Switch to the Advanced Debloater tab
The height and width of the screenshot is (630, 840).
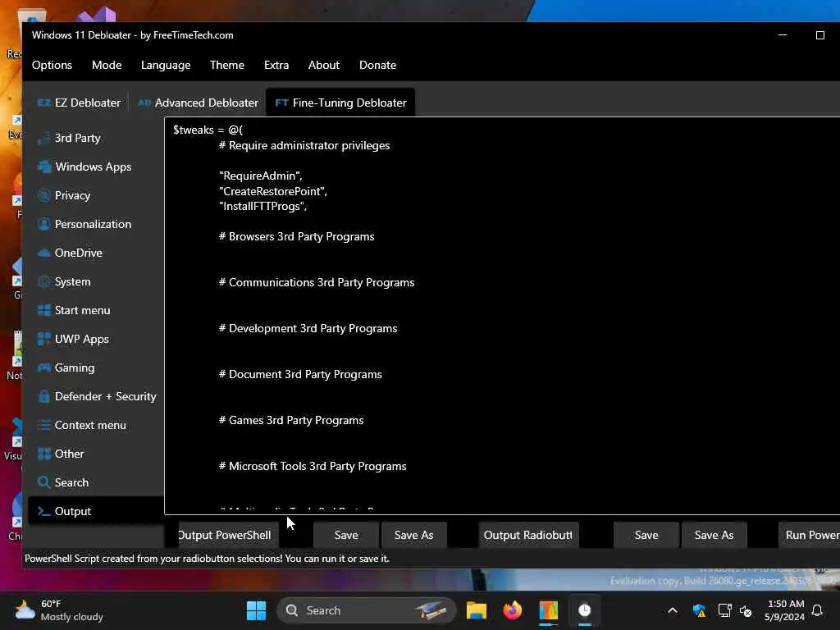[198, 103]
